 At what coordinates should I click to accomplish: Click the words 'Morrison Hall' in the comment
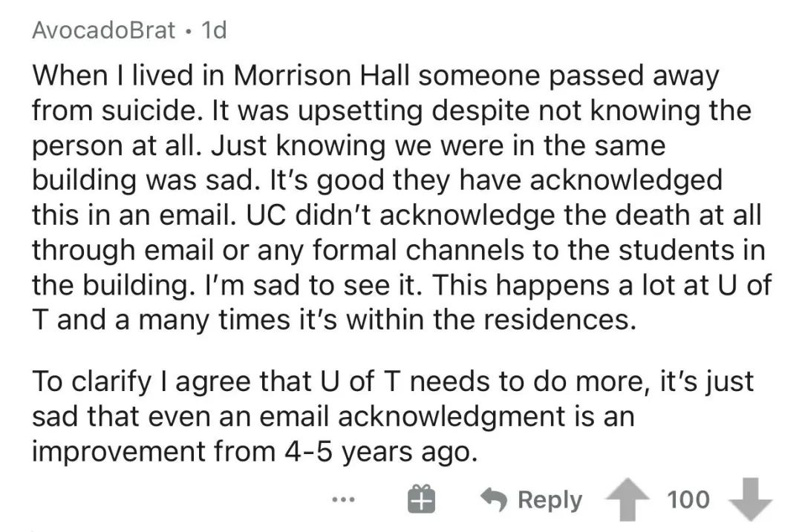pos(322,76)
